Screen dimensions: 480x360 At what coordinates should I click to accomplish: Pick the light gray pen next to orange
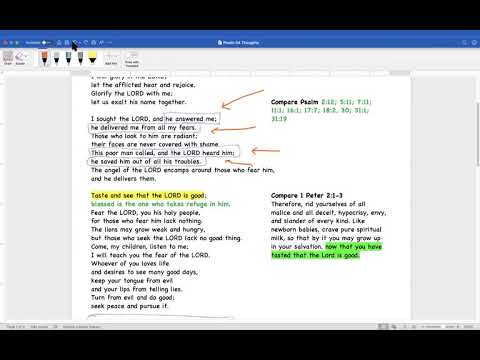click(x=56, y=58)
